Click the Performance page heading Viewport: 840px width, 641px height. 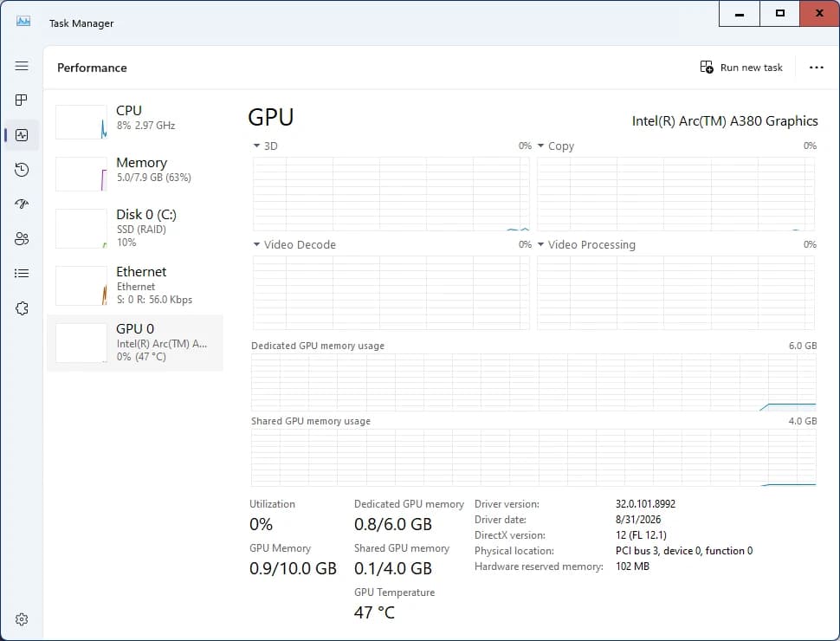[92, 68]
